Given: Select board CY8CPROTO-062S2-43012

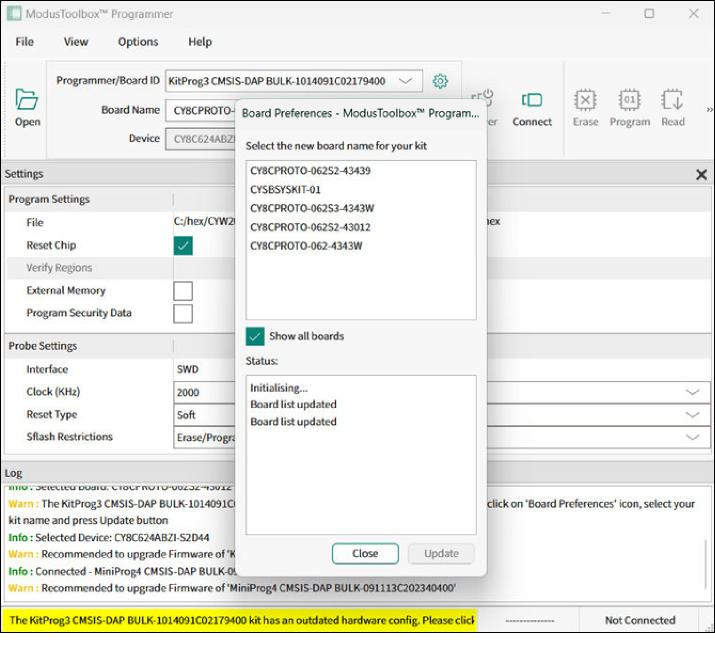Looking at the screenshot, I should pos(311,227).
